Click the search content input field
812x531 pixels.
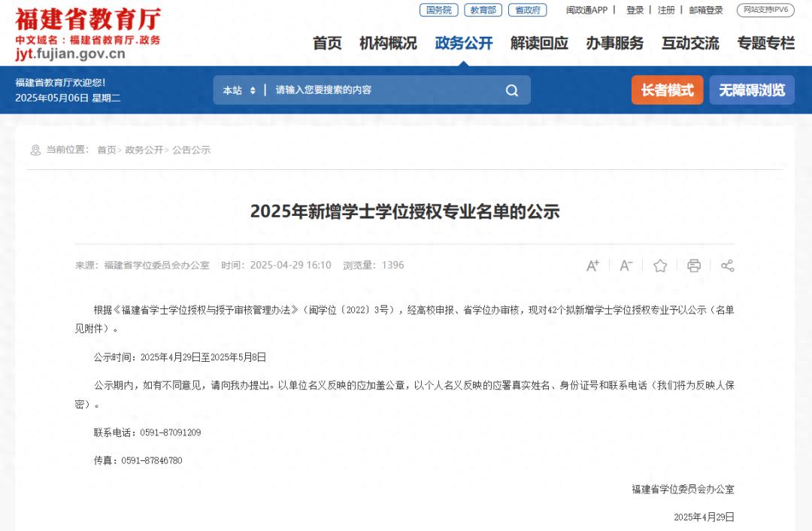[x=383, y=90]
